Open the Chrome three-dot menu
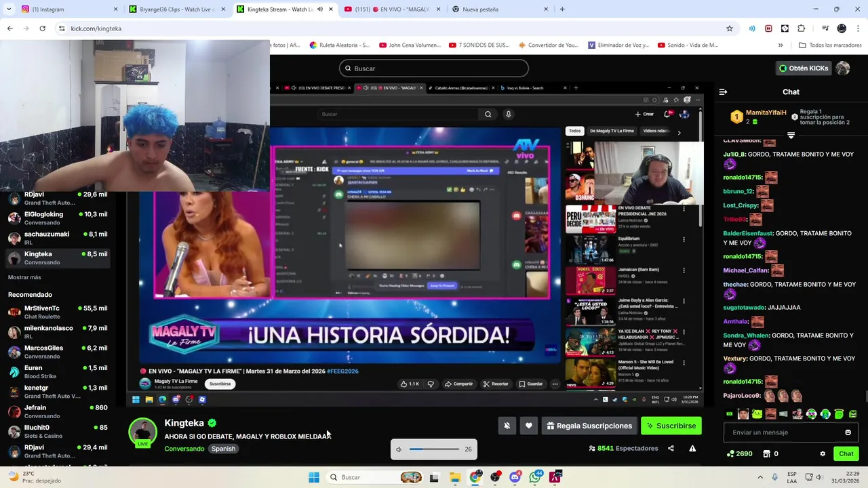The image size is (868, 488). [858, 28]
